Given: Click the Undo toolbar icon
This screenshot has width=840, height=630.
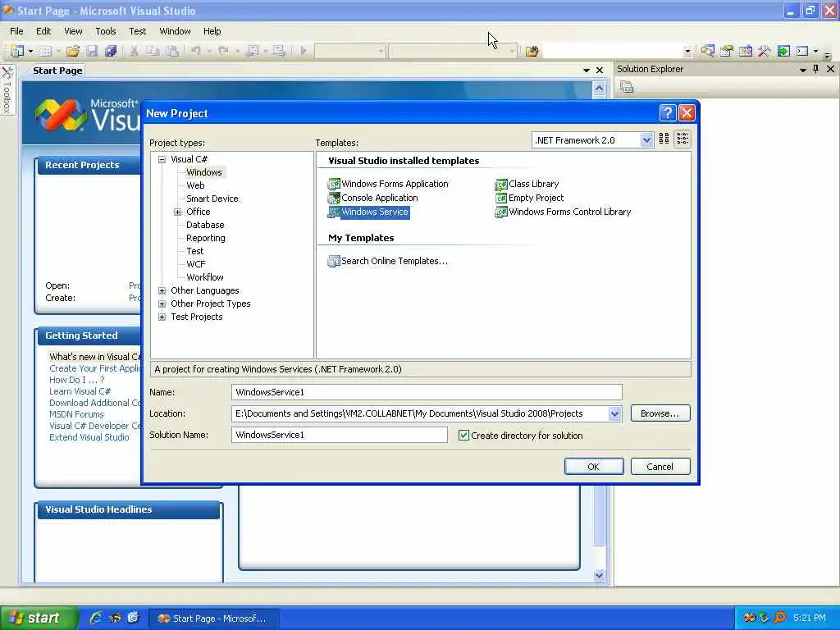Looking at the screenshot, I should (195, 51).
